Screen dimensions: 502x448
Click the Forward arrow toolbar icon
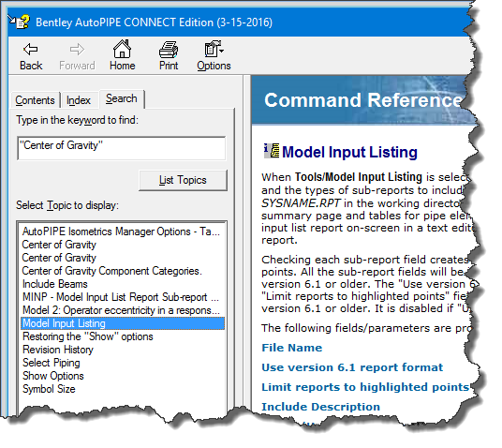(77, 50)
